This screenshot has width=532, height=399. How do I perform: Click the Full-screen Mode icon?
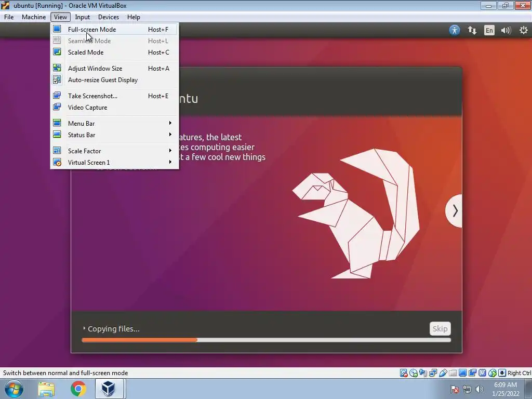57,29
